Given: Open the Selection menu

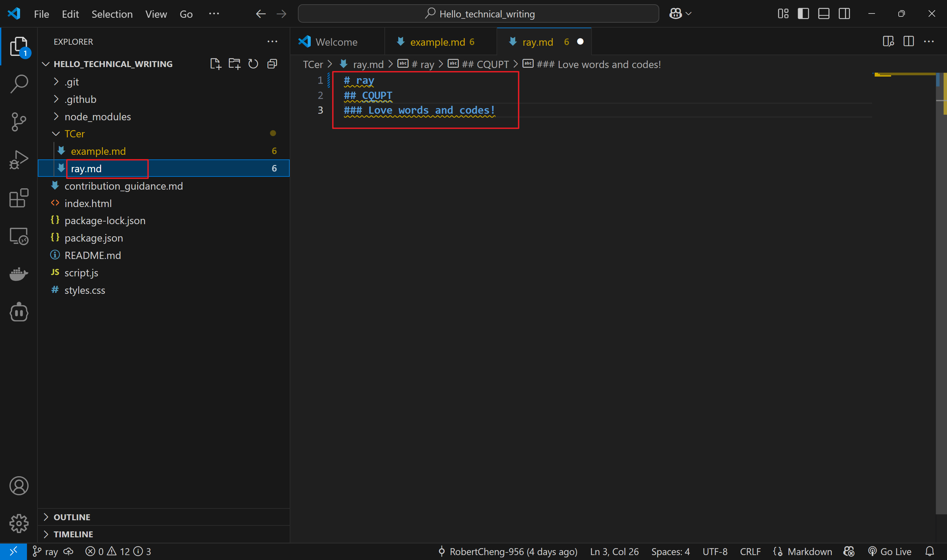Looking at the screenshot, I should pyautogui.click(x=112, y=14).
